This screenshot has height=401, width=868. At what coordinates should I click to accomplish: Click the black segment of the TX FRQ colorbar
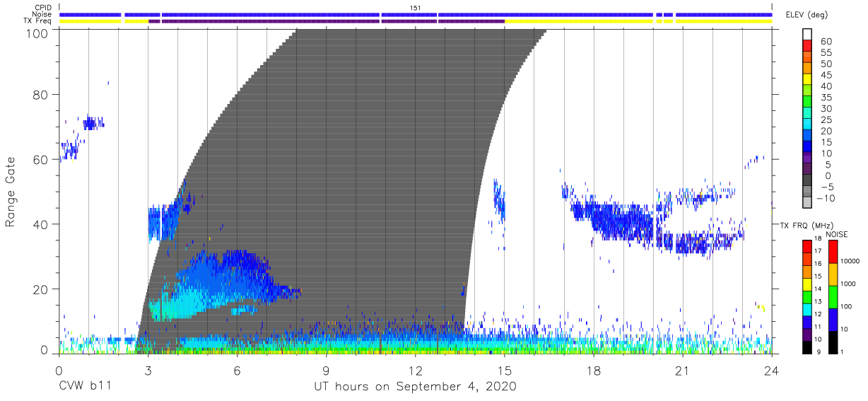pyautogui.click(x=807, y=347)
